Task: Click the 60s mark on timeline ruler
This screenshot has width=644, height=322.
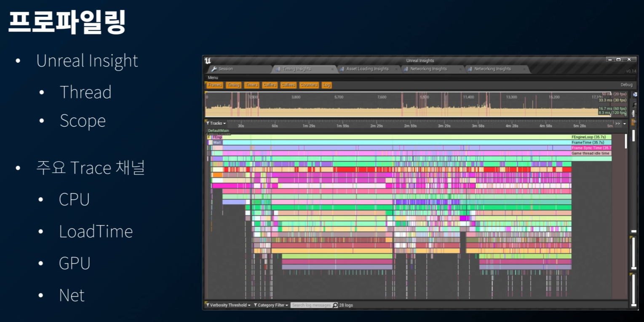Action: pos(275,126)
